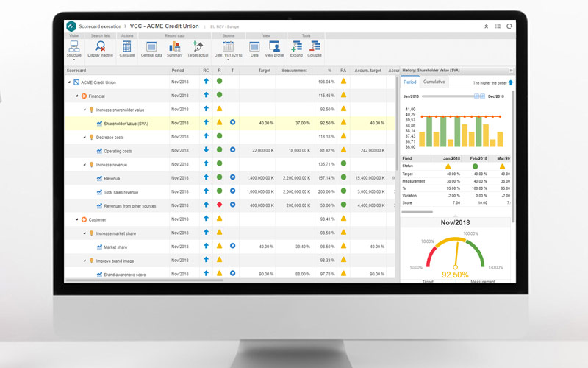Screen dimensions: 588x368
Task: Collapse all rows using Collapse tool
Action: [315, 47]
